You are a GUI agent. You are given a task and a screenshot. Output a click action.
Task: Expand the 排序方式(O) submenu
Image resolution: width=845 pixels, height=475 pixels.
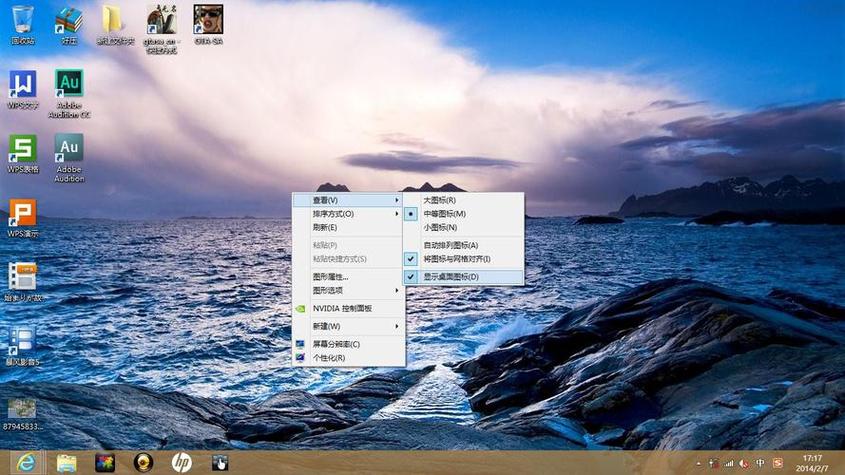[x=334, y=214]
